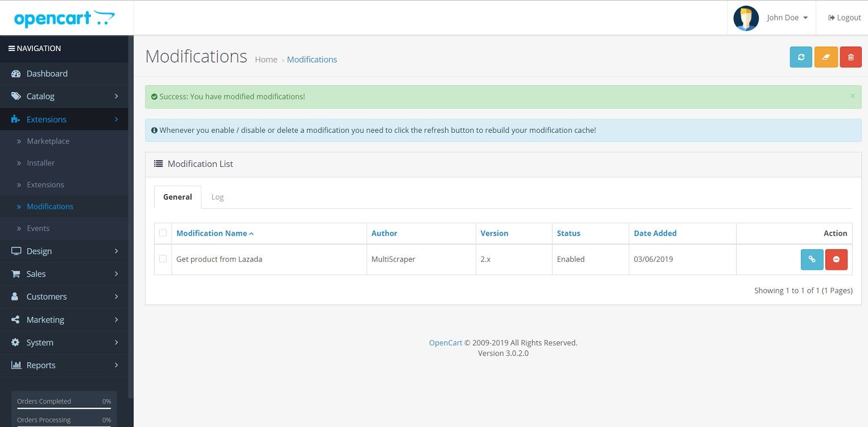868x427 pixels.
Task: Click the Home breadcrumb link
Action: [x=265, y=60]
